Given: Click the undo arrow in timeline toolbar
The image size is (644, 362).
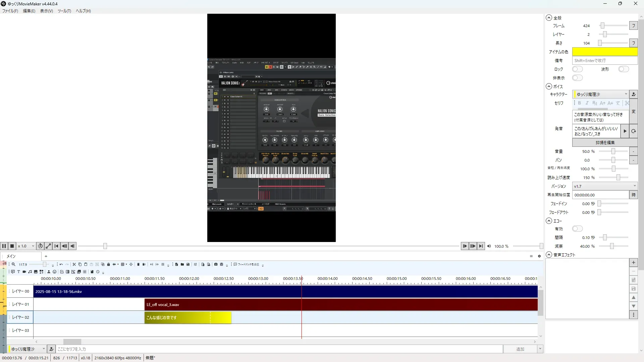Looking at the screenshot, I should click(61, 264).
